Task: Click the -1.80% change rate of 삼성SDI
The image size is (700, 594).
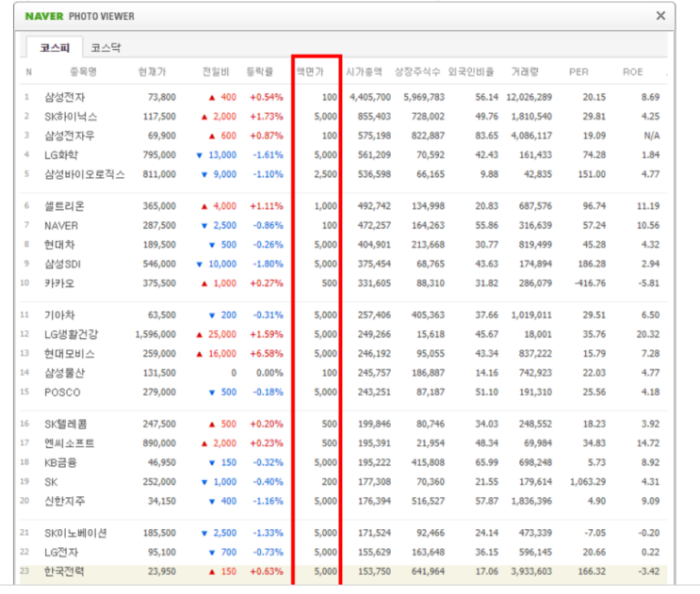Action: [268, 264]
